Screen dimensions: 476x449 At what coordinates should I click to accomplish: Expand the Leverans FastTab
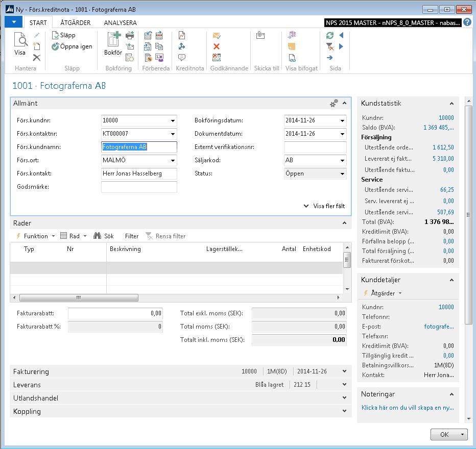(x=345, y=385)
